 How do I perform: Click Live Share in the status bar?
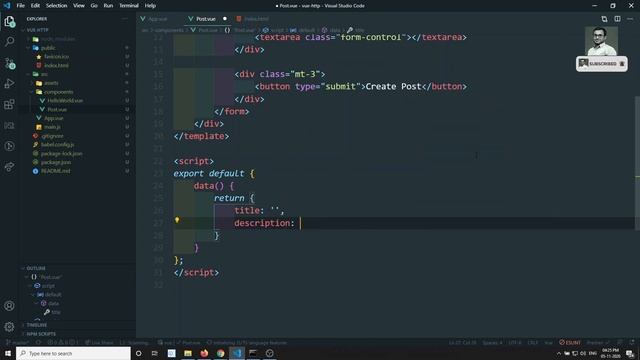(100, 342)
